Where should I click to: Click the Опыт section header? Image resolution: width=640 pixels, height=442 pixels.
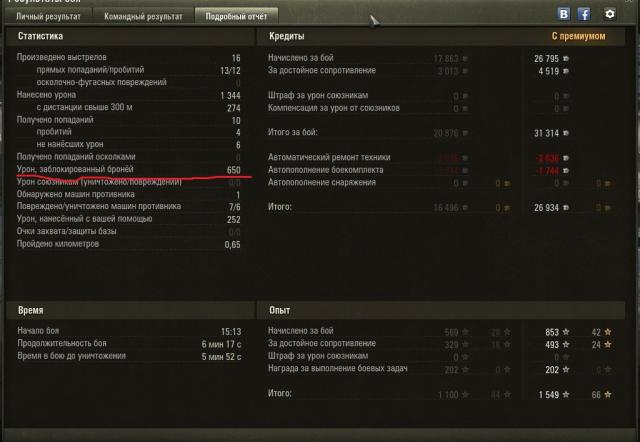280,310
